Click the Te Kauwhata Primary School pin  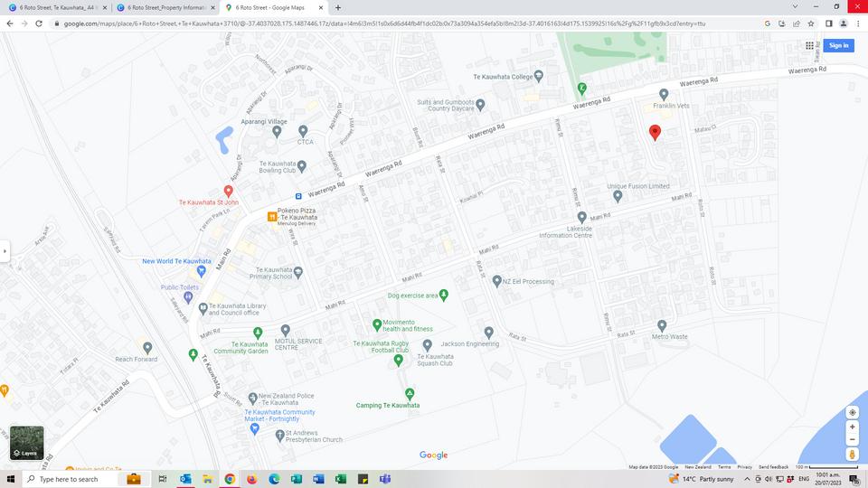(298, 272)
